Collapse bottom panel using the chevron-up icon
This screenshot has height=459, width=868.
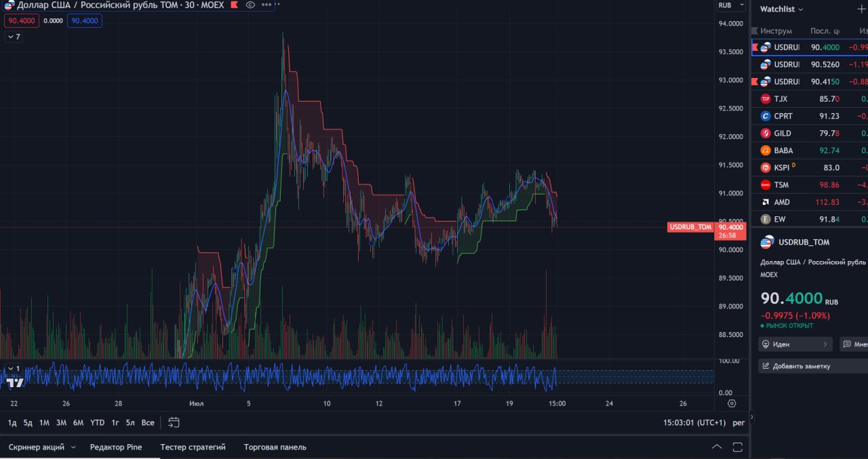pos(717,447)
